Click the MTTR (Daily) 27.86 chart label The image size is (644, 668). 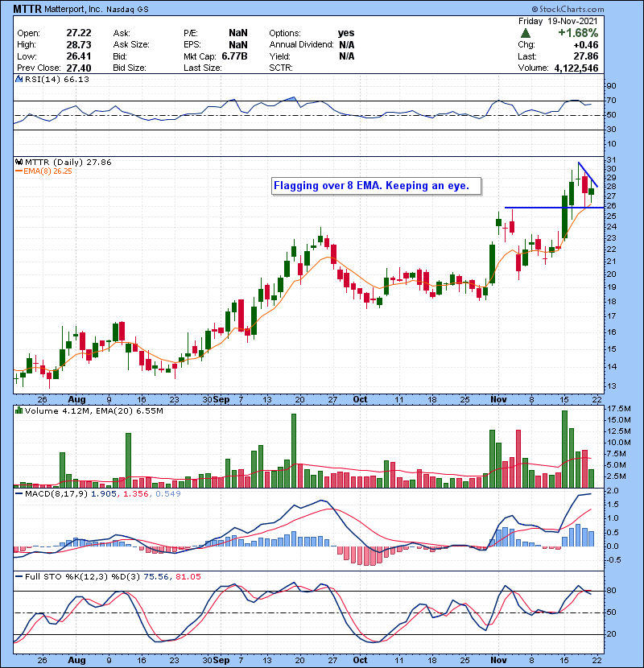(x=68, y=163)
